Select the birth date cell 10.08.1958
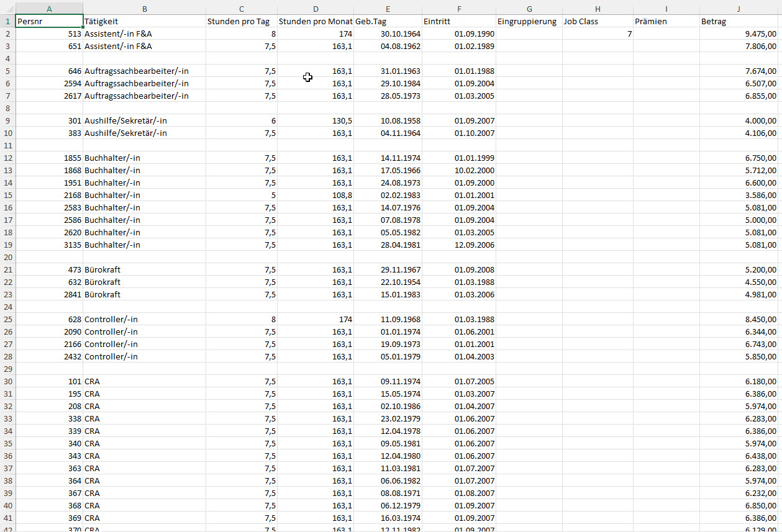This screenshot has height=532, width=782. [388, 120]
